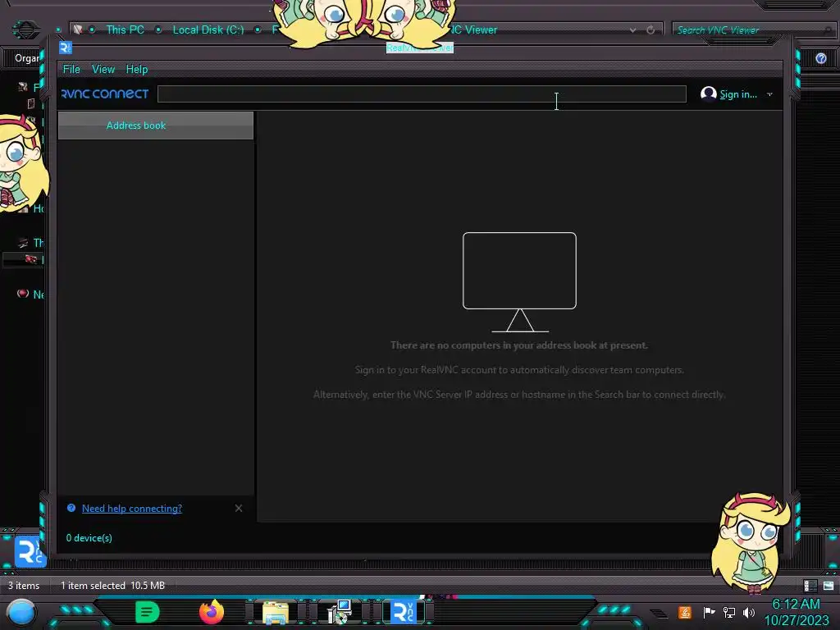Image resolution: width=840 pixels, height=630 pixels.
Task: Click the VNC Server address search bar
Action: 422,94
